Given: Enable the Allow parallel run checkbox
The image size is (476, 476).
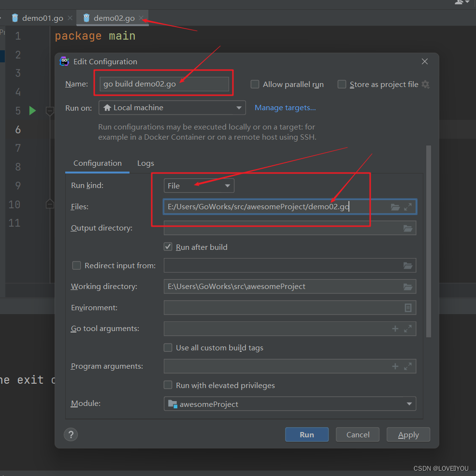Looking at the screenshot, I should 255,84.
